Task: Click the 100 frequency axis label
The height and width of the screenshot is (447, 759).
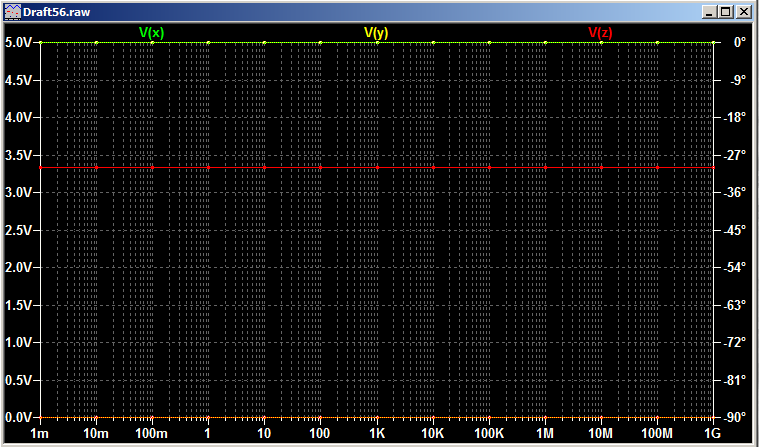Action: [x=320, y=433]
